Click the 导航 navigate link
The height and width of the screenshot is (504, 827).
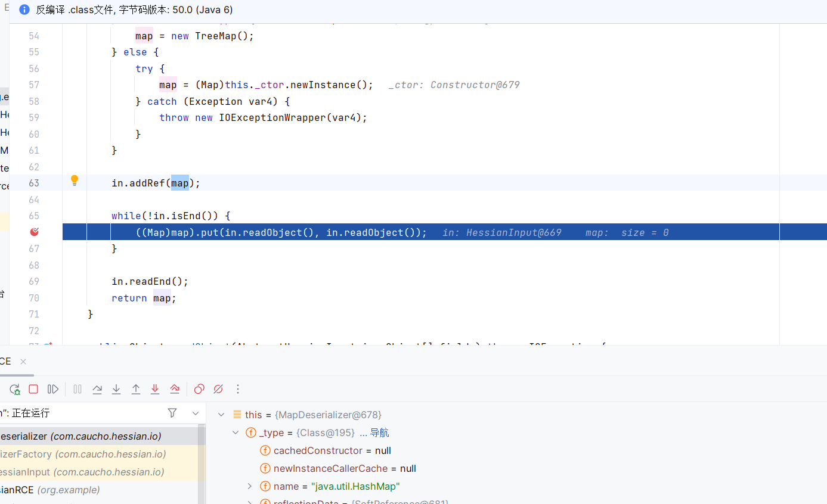tap(379, 433)
